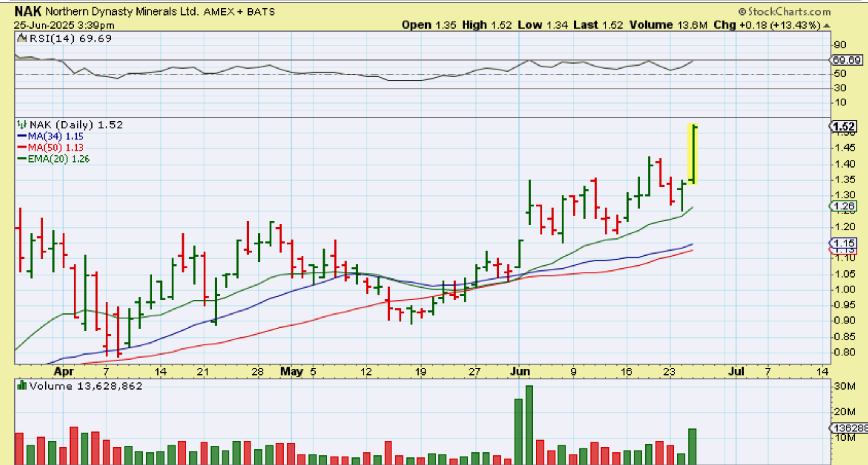Click the RSI(14) indicator icon
This screenshot has width=868, height=465.
[x=22, y=38]
